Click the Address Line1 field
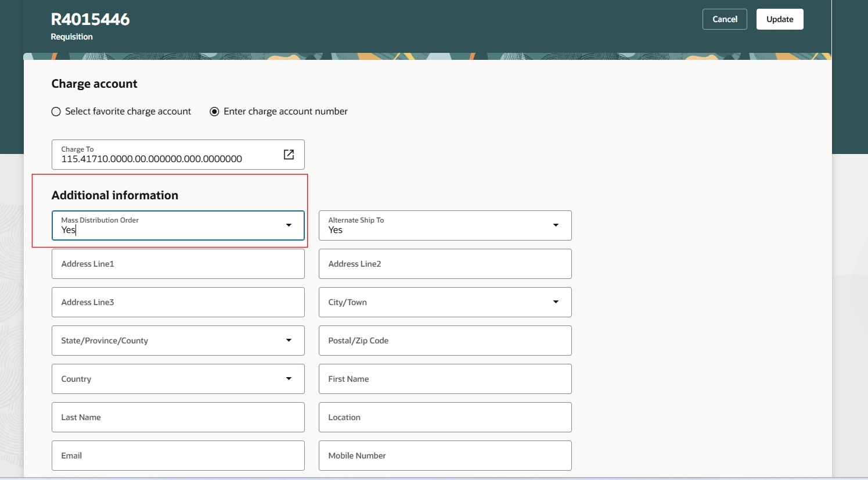Image resolution: width=868 pixels, height=480 pixels. click(178, 263)
